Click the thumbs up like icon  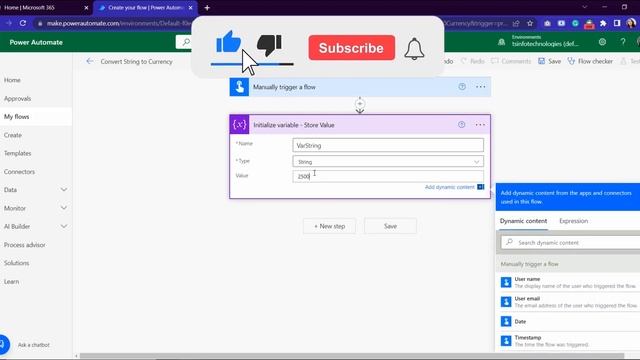pyautogui.click(x=229, y=42)
